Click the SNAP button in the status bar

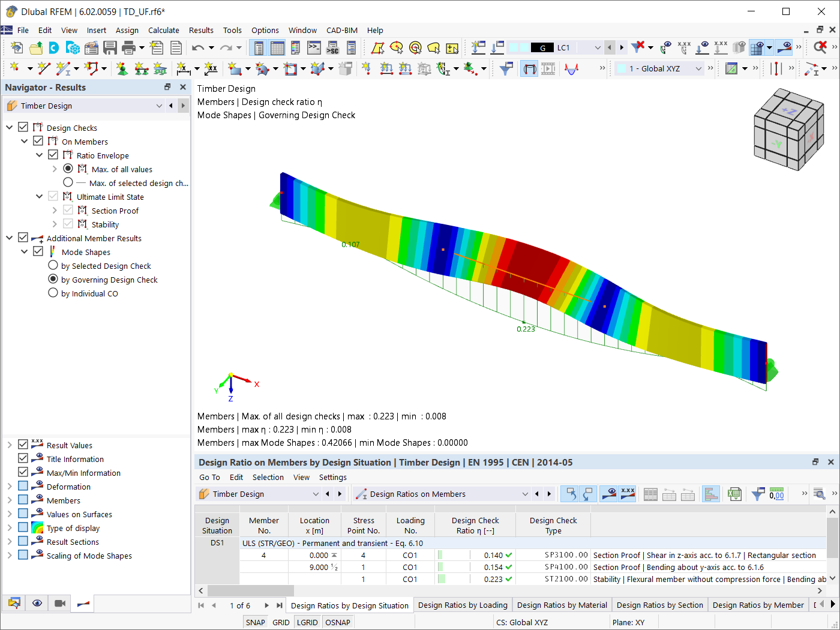point(255,622)
